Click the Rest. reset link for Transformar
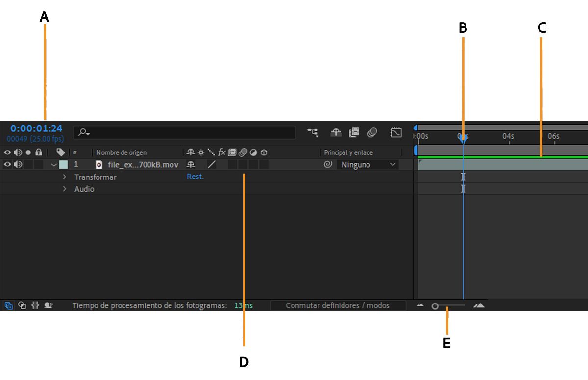Viewport: 588px width, 380px height. (195, 177)
